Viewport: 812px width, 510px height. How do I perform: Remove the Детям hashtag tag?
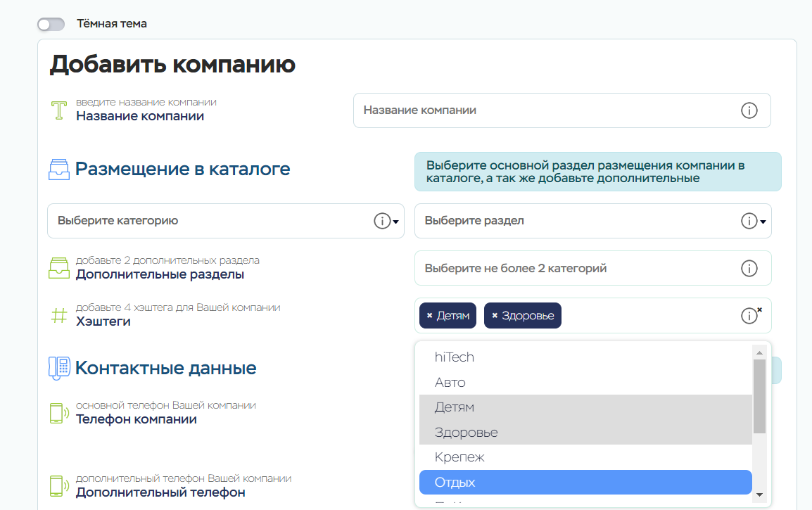tap(429, 316)
